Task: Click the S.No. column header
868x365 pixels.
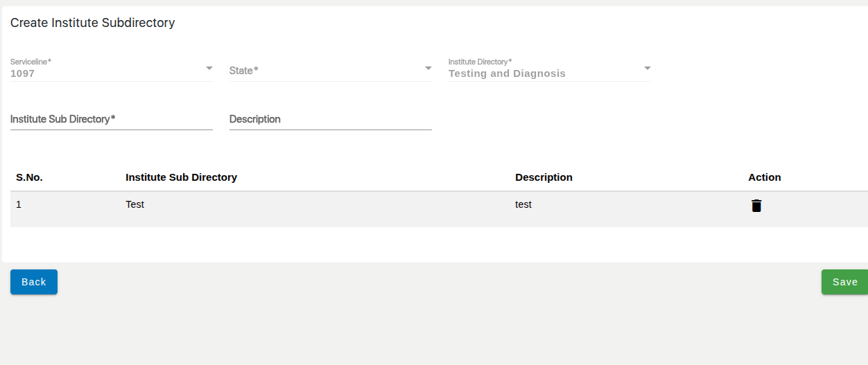Action: [29, 177]
